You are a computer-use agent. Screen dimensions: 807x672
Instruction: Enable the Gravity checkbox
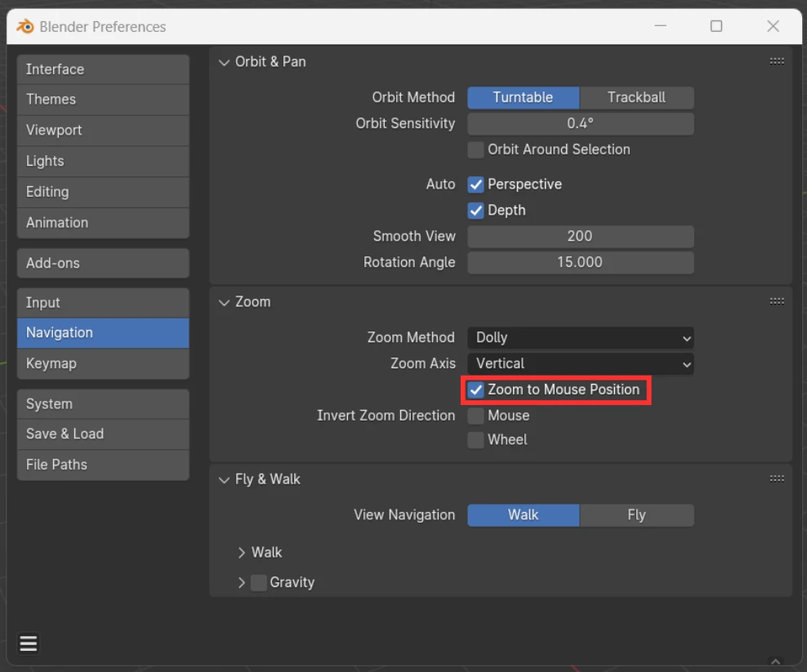pos(258,582)
